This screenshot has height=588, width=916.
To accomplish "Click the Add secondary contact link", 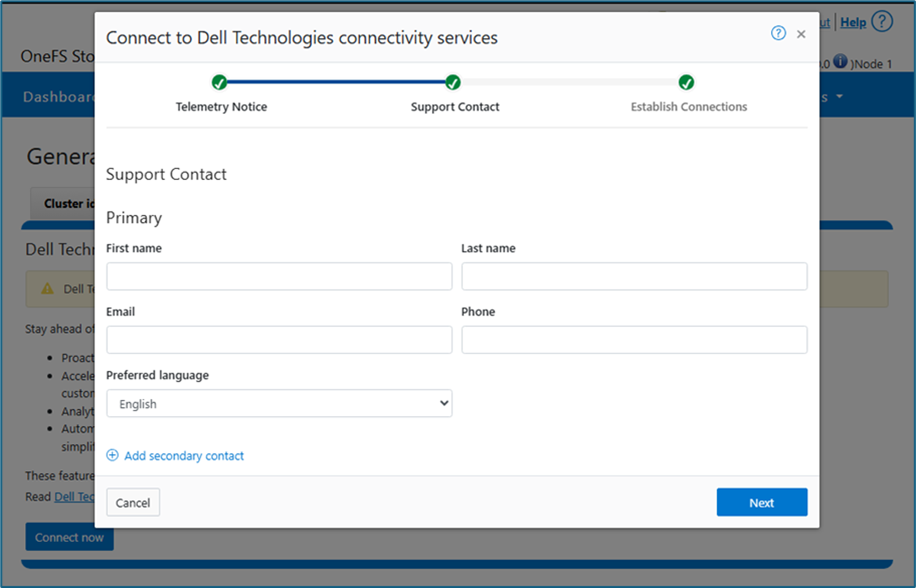I will (x=184, y=456).
